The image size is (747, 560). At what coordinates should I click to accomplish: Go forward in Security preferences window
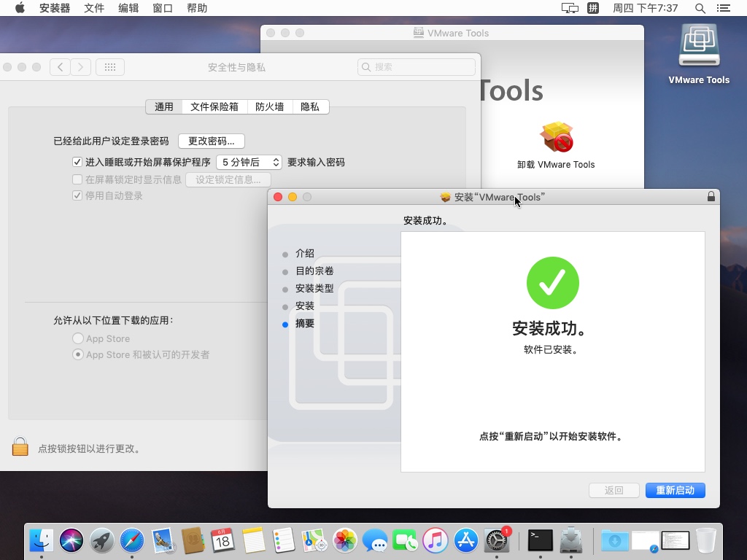(x=80, y=67)
